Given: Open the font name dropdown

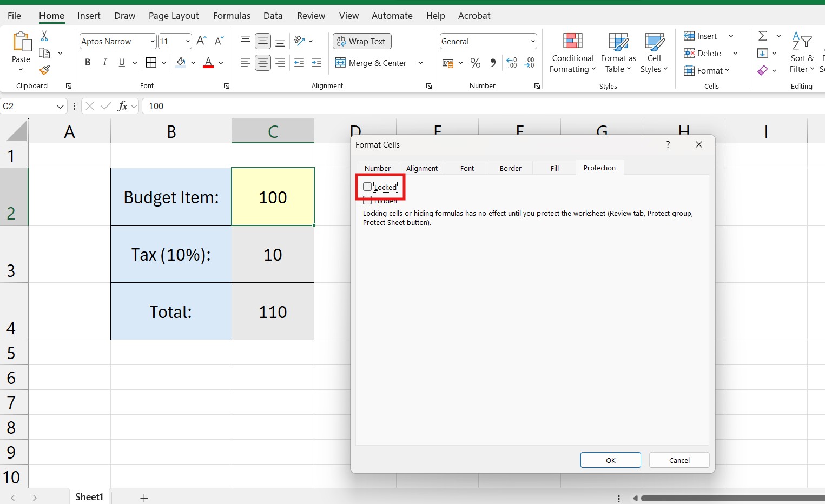Looking at the screenshot, I should pos(153,41).
